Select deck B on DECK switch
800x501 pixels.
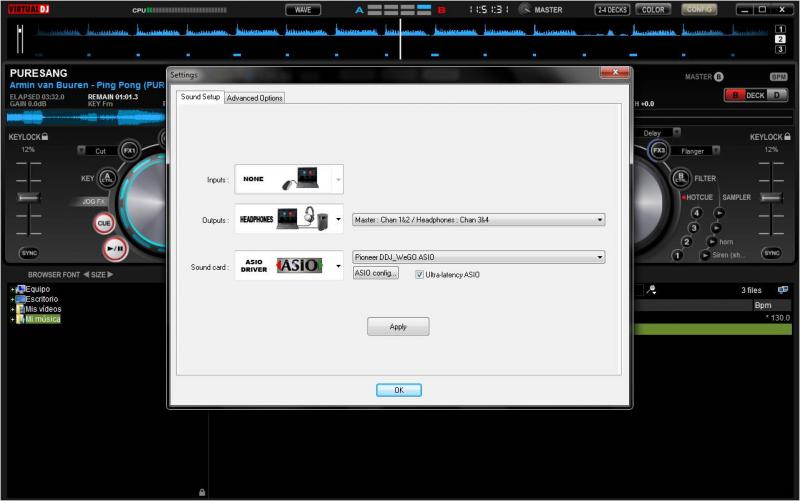(x=735, y=95)
